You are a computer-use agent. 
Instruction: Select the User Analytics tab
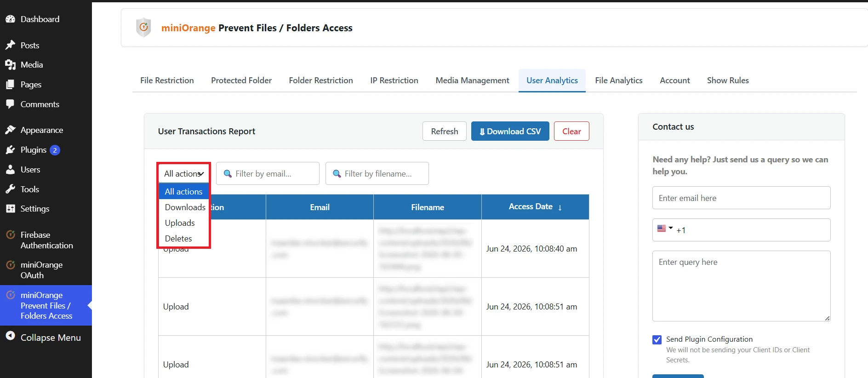pos(552,80)
